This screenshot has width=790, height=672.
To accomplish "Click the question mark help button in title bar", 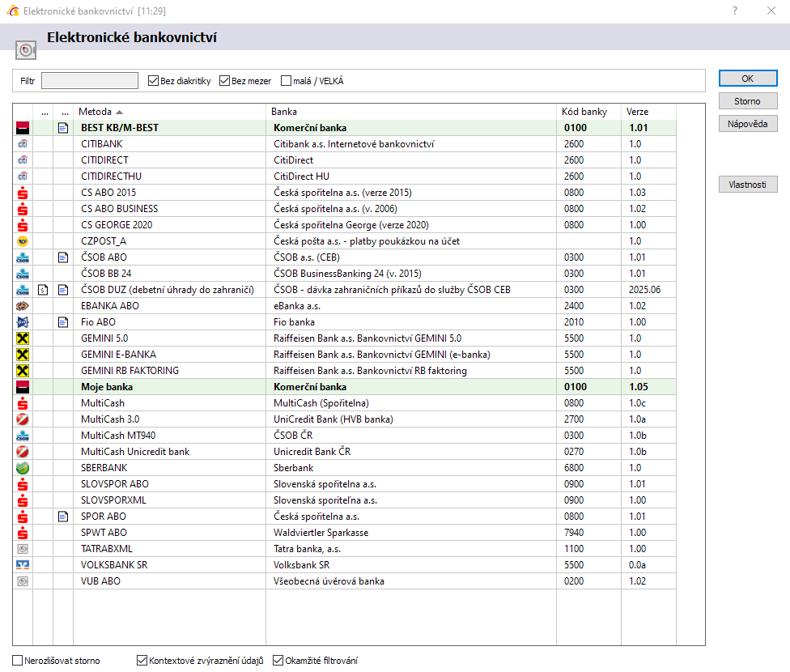I will [735, 11].
